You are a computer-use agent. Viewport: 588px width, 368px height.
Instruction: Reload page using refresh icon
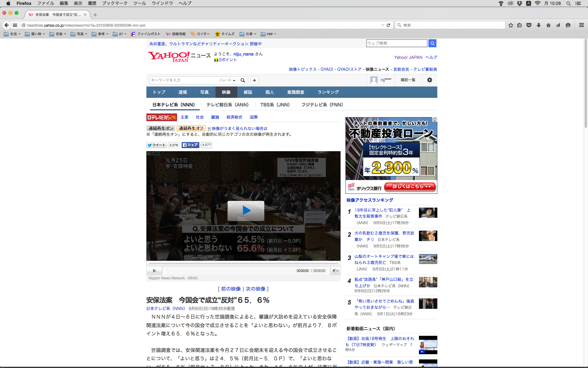click(x=388, y=25)
